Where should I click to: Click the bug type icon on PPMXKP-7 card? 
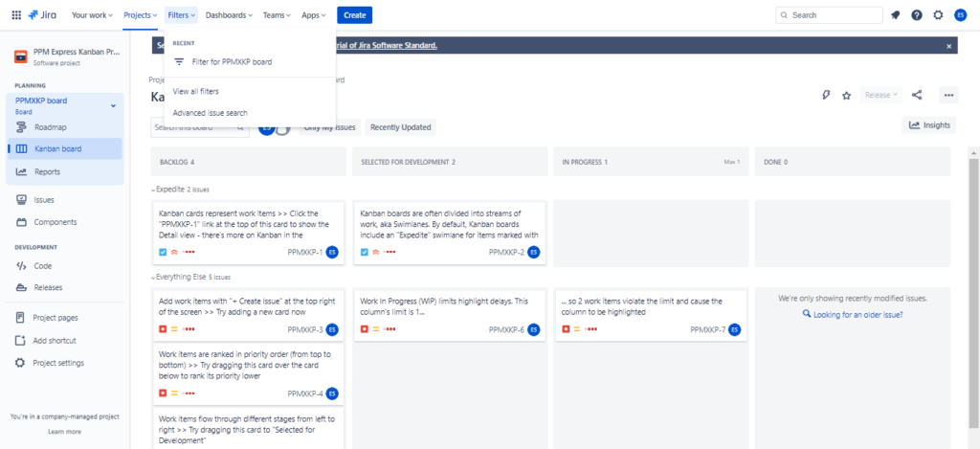(x=566, y=329)
